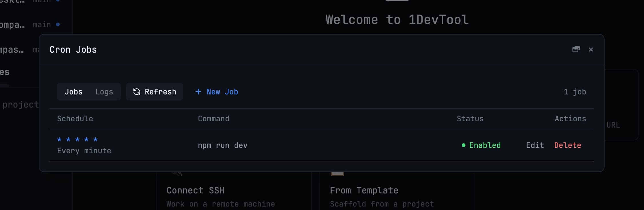This screenshot has width=644, height=210.
Task: Click the Status column header
Action: [470, 119]
